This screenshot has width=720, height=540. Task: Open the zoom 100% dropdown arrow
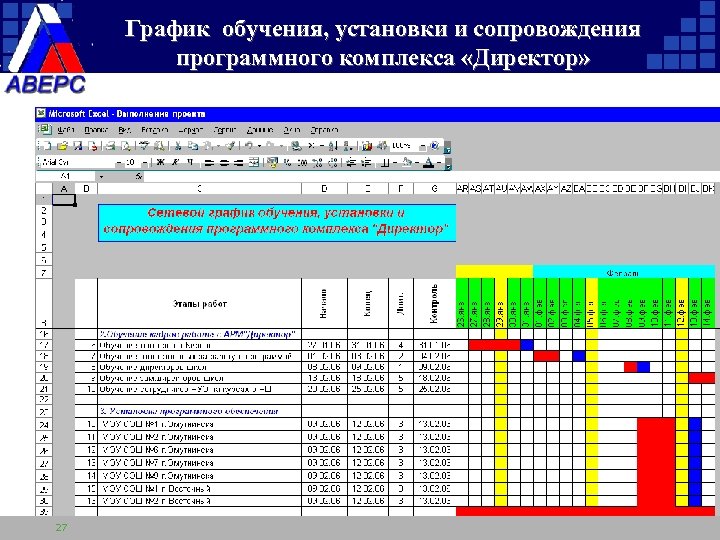point(422,146)
